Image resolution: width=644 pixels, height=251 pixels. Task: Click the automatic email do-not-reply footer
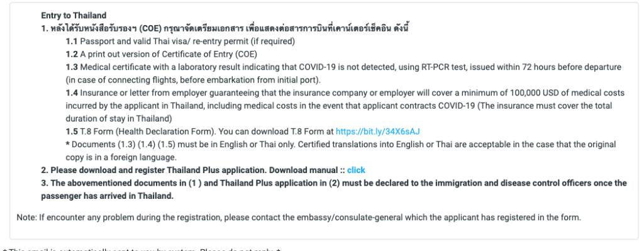point(142,249)
